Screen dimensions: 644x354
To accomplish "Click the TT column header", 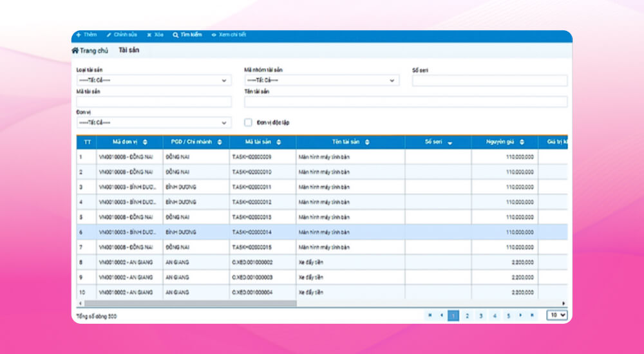I will click(87, 142).
